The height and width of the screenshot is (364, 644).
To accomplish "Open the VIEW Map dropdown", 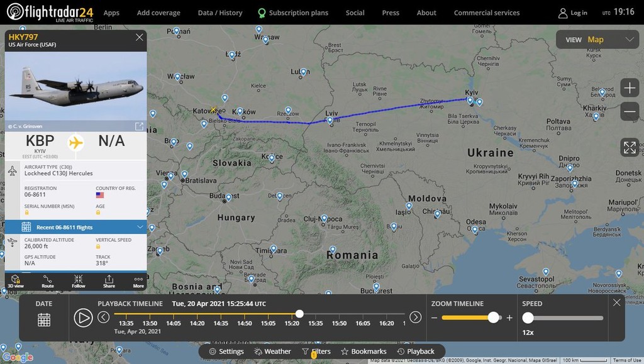I will pyautogui.click(x=597, y=40).
